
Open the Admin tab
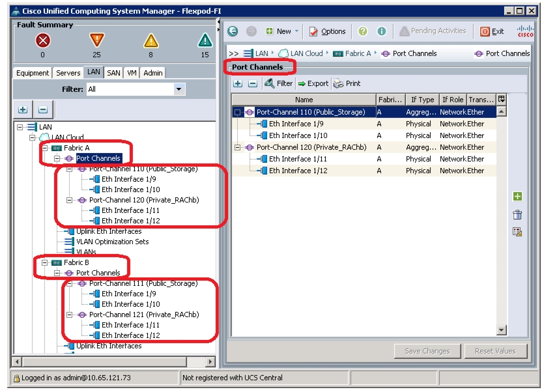point(153,73)
